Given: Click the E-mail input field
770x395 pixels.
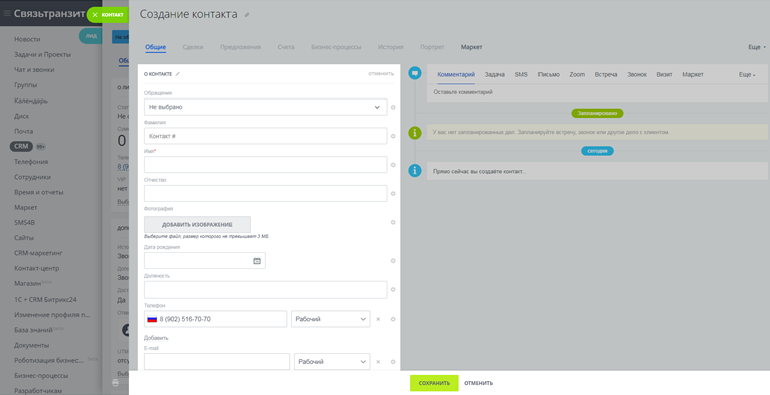Looking at the screenshot, I should pos(217,362).
